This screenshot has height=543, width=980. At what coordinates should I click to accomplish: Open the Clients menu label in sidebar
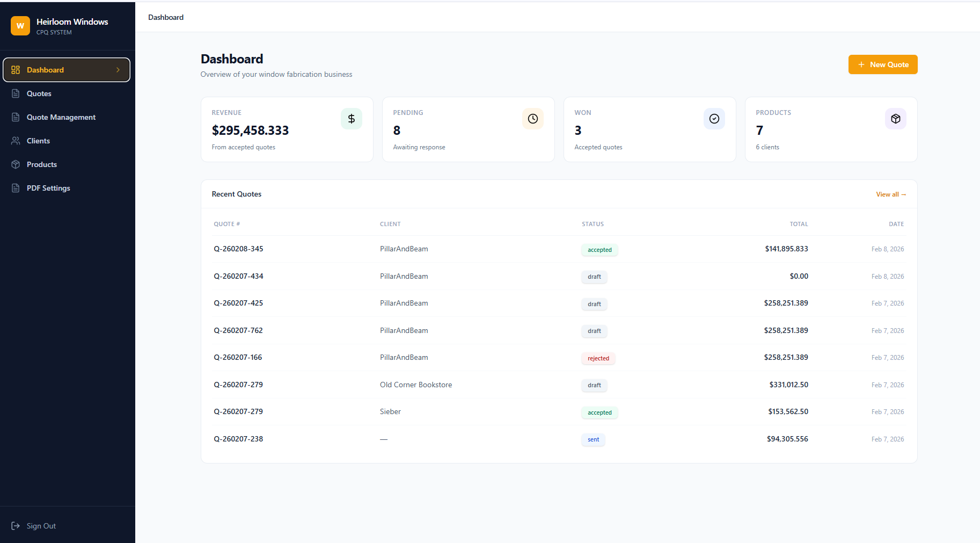coord(38,141)
